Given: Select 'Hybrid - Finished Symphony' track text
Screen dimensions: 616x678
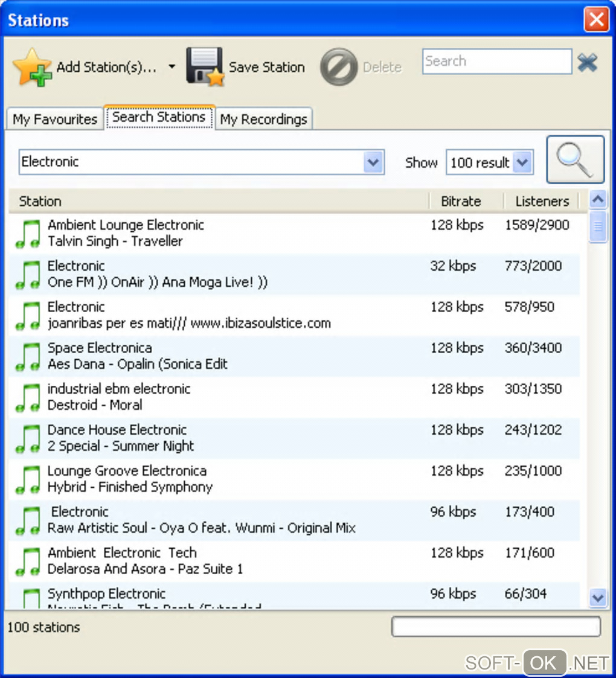Looking at the screenshot, I should tap(130, 487).
